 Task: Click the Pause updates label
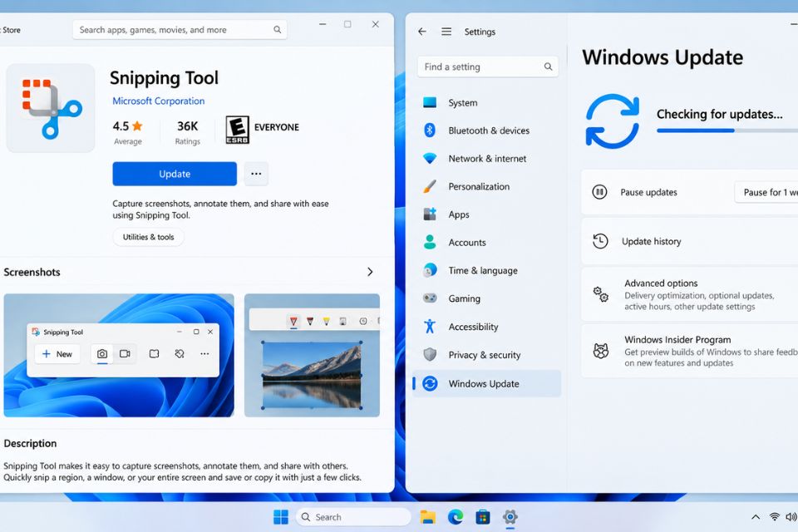coord(648,192)
